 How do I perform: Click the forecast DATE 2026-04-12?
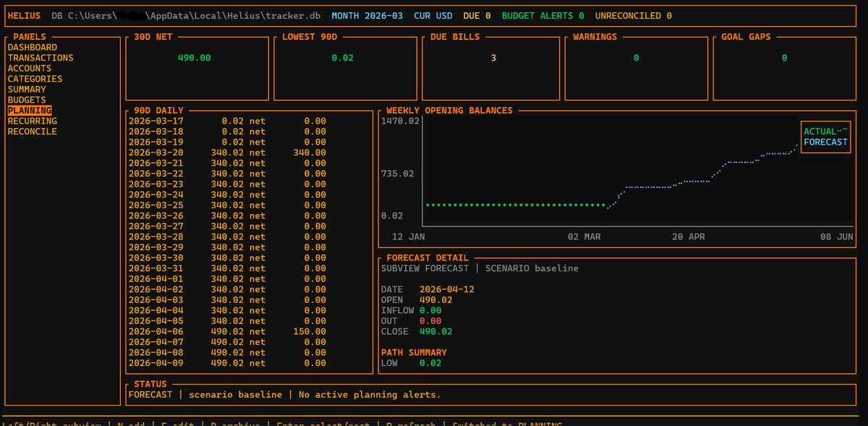click(447, 289)
